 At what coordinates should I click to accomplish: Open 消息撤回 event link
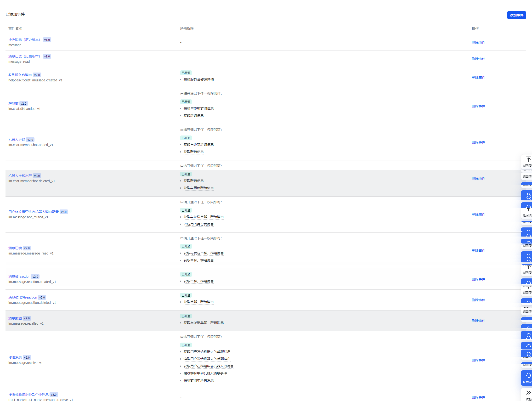(x=15, y=318)
